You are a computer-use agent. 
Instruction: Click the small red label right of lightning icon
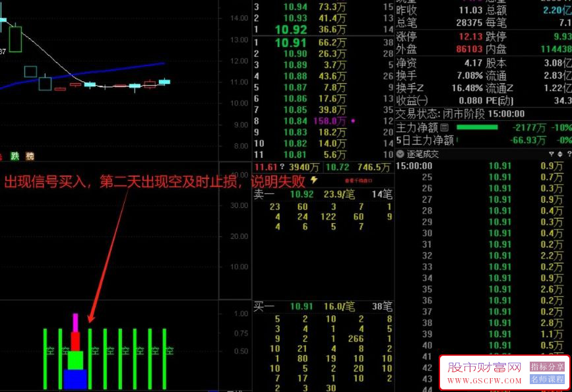pyautogui.click(x=359, y=181)
